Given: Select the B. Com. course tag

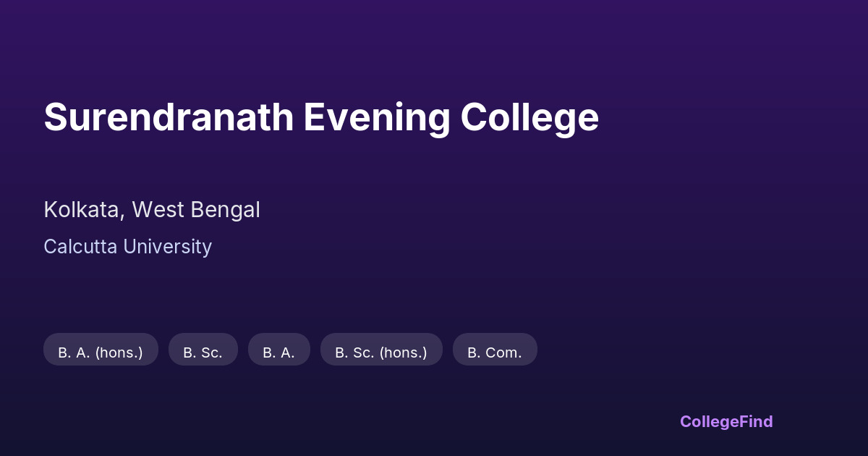Looking at the screenshot, I should click(x=495, y=352).
